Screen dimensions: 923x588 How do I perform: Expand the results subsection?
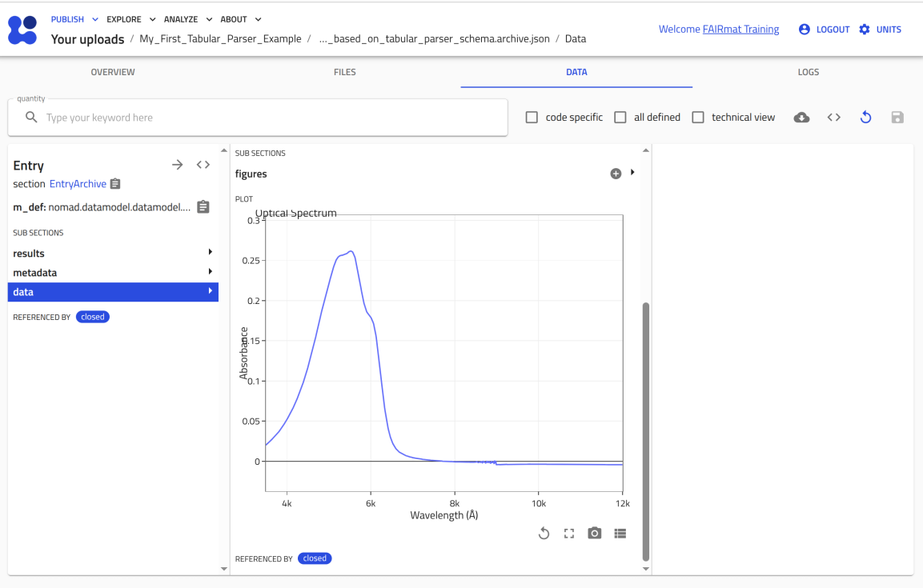tap(112, 254)
